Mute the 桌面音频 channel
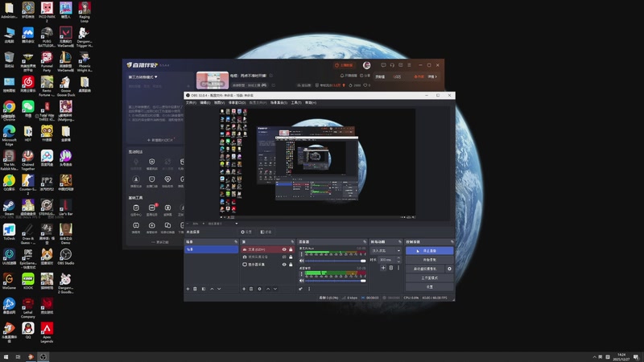 click(x=302, y=281)
